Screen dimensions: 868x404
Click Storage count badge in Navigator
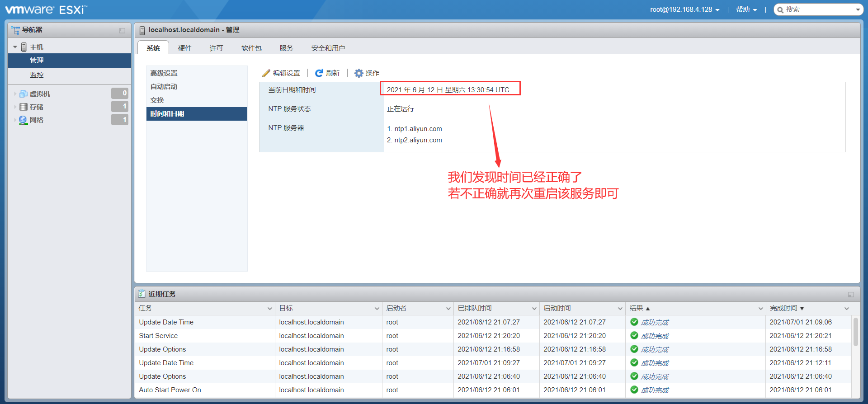pyautogui.click(x=120, y=106)
